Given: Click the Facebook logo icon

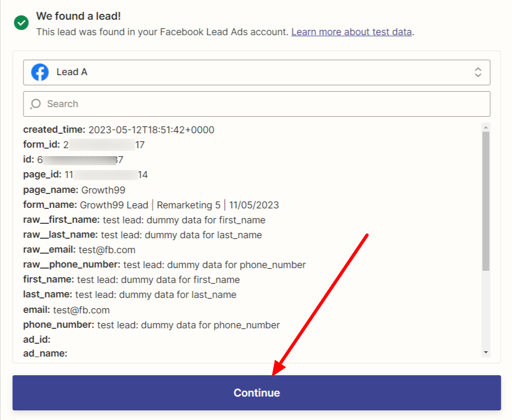Looking at the screenshot, I should tap(40, 72).
